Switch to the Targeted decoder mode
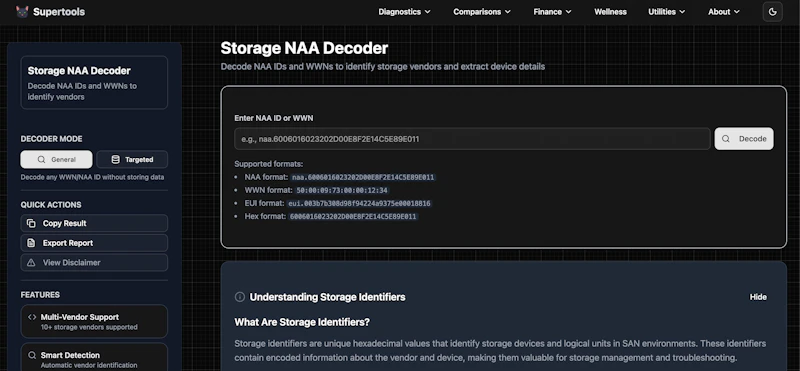800x371 pixels. pos(132,160)
